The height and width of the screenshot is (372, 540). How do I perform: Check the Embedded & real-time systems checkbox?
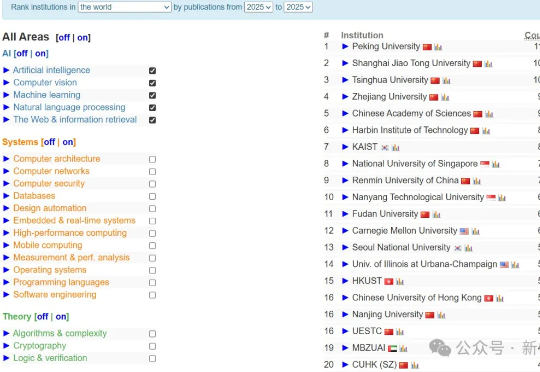pyautogui.click(x=153, y=221)
